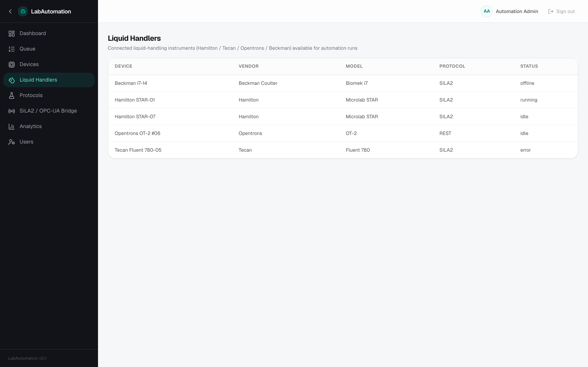Click the Analytics bar chart icon
Screen dimensions: 588x367
click(x=12, y=126)
